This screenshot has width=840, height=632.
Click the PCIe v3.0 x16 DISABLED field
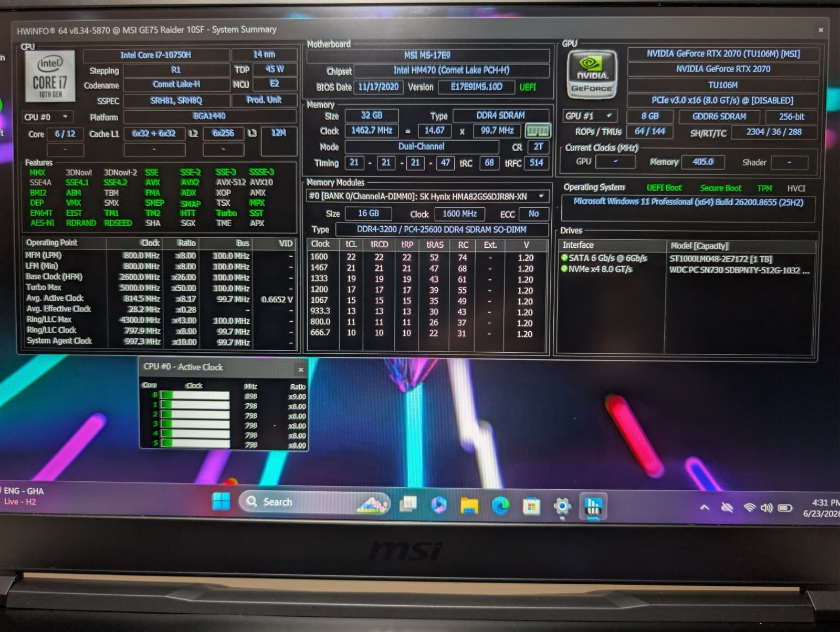coord(723,100)
